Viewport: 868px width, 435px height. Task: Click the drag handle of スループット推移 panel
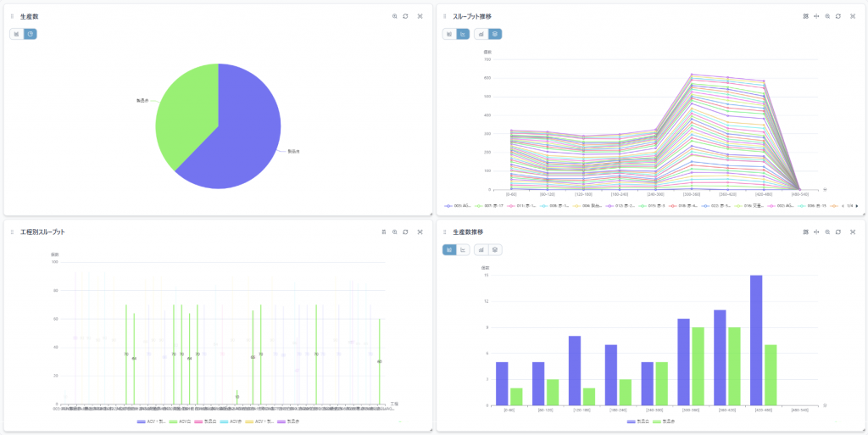444,17
